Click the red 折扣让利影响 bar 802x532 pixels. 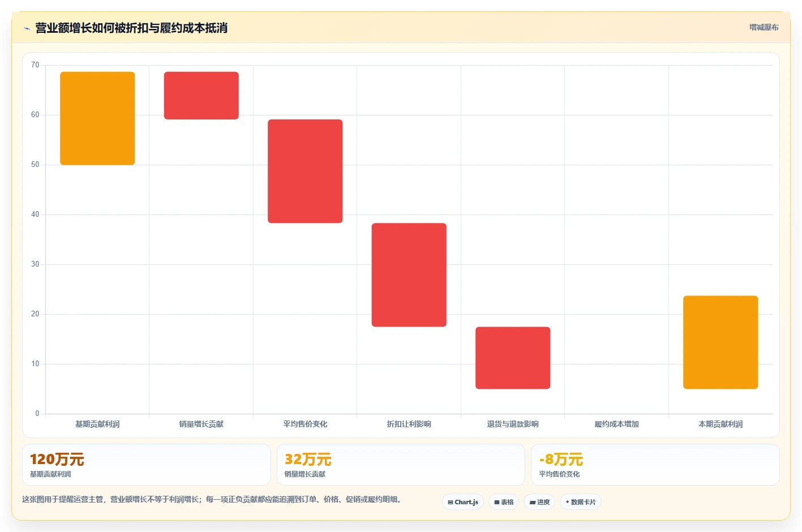coord(409,275)
